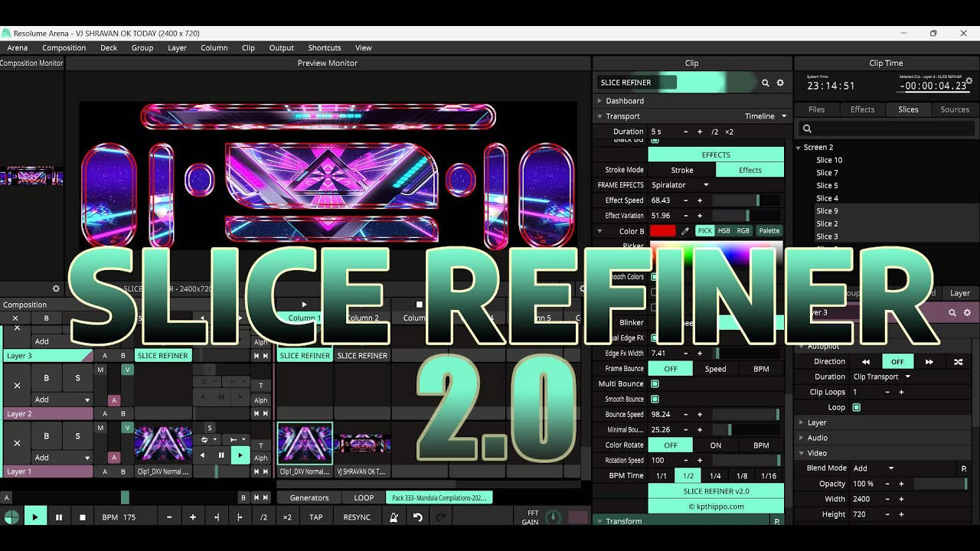Screen dimensions: 980x551
Task: Double the BPM with the ×2 button
Action: pos(287,517)
